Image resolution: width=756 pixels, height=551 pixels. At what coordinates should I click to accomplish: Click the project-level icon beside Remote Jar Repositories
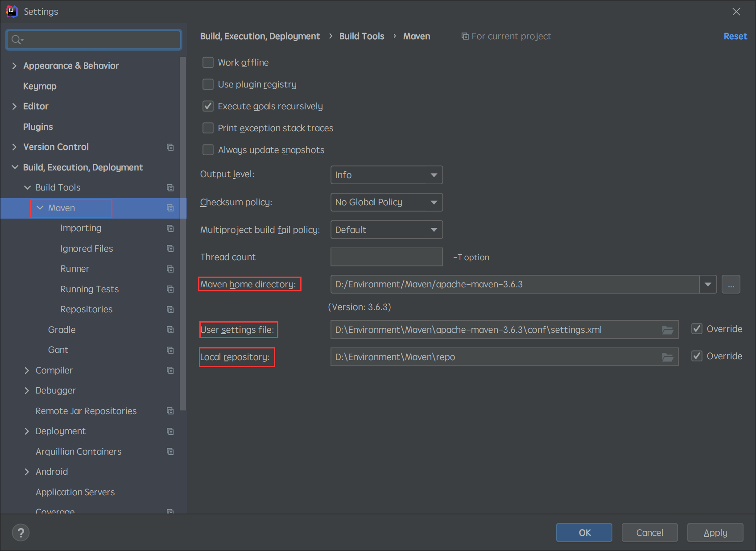(x=170, y=411)
